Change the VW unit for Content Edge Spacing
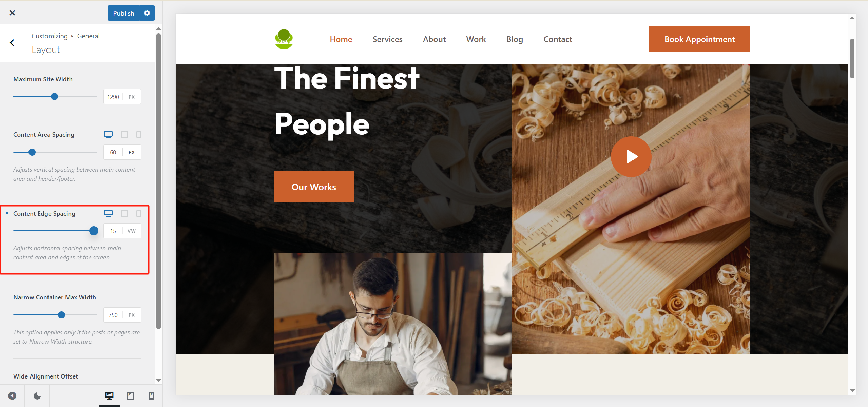 point(132,231)
